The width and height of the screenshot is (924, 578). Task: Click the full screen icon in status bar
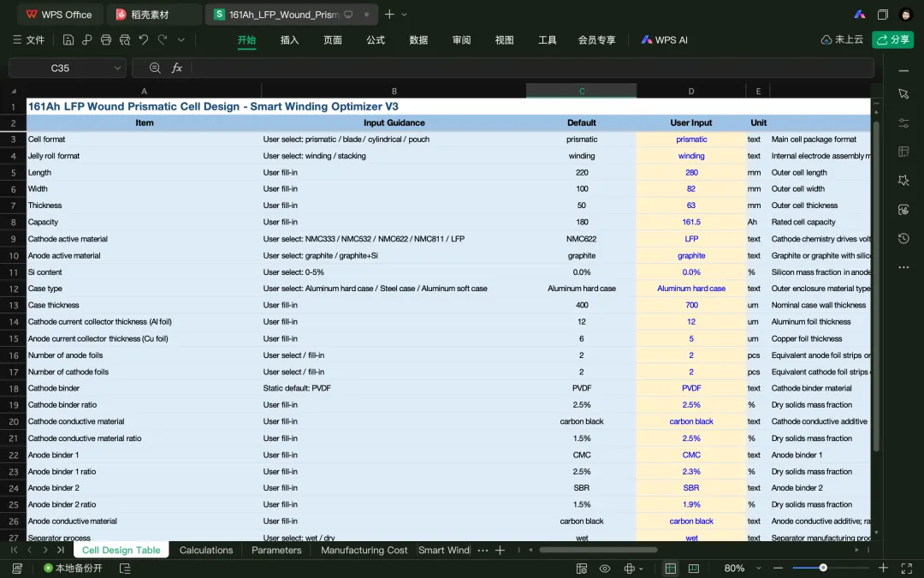coord(906,568)
